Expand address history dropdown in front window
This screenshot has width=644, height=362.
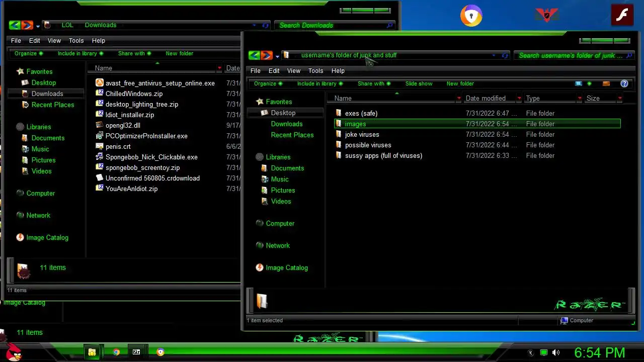click(x=494, y=55)
